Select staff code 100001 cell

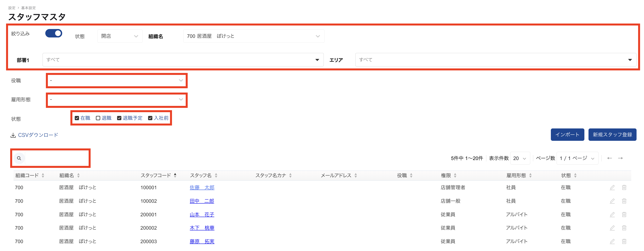pos(148,187)
